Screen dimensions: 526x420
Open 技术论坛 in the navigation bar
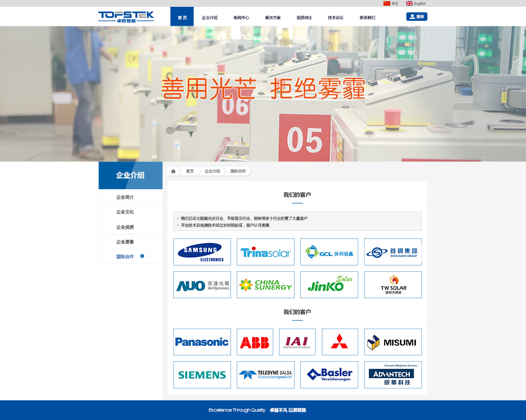click(336, 18)
